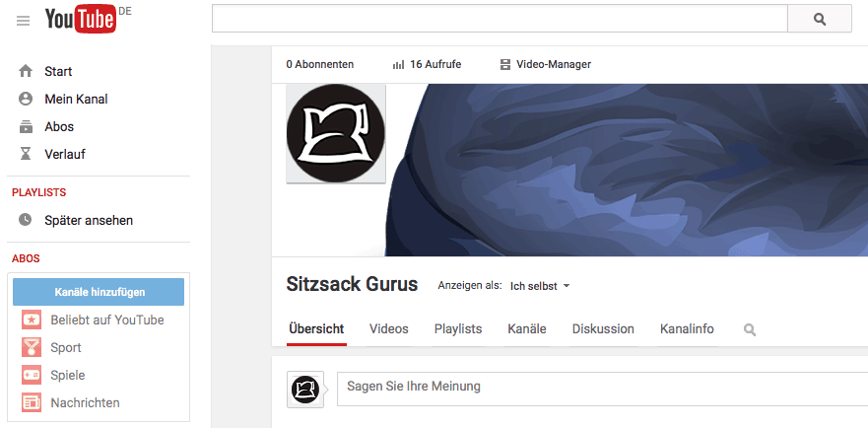
Task: Open the Anzeigen als Ich selbst dropdown
Action: pyautogui.click(x=540, y=287)
